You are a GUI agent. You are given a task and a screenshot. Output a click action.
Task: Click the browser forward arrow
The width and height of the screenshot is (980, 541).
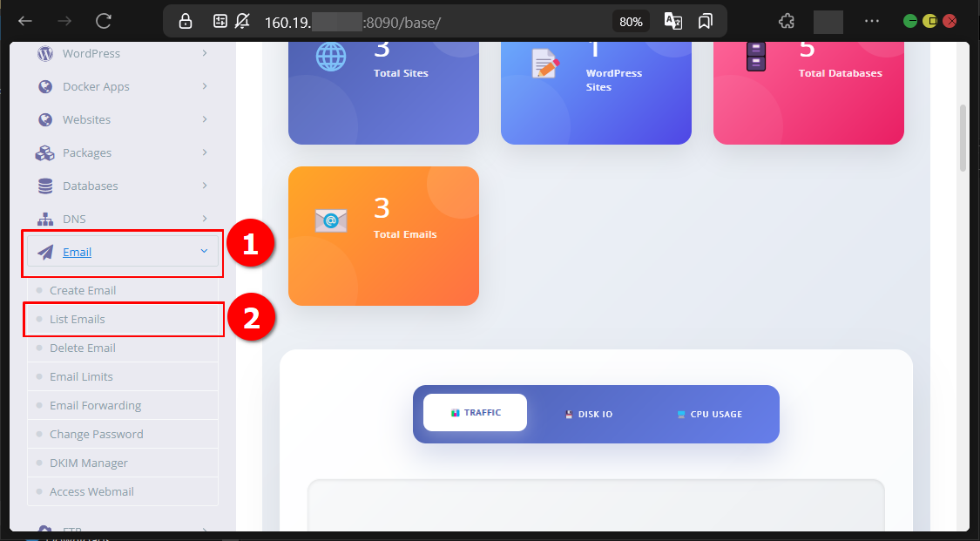point(64,21)
